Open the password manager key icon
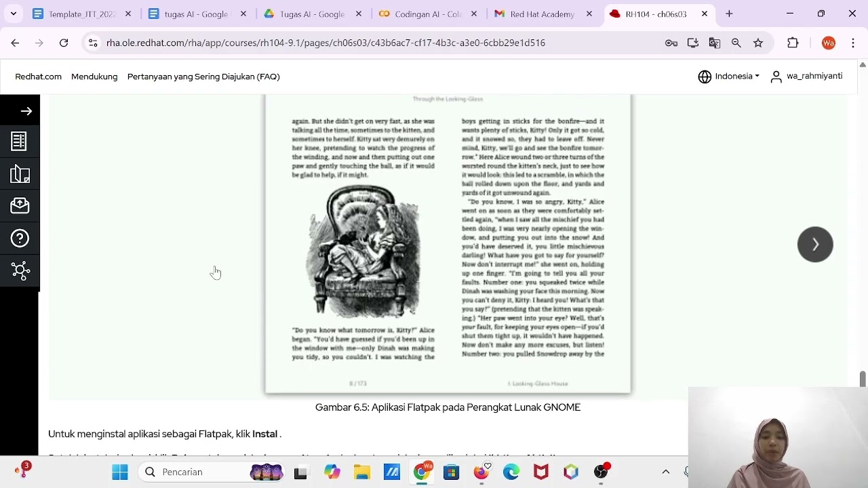This screenshot has height=488, width=868. point(671,43)
